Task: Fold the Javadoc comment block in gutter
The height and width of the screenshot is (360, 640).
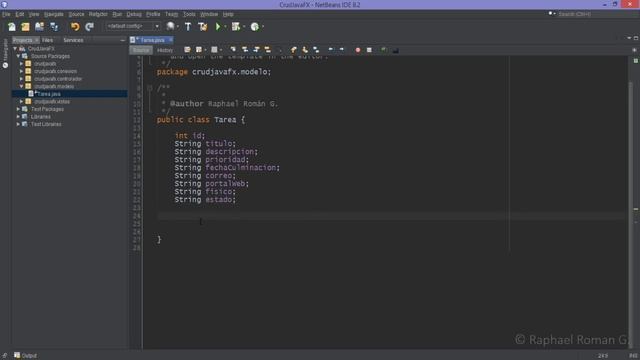Action: [150, 87]
